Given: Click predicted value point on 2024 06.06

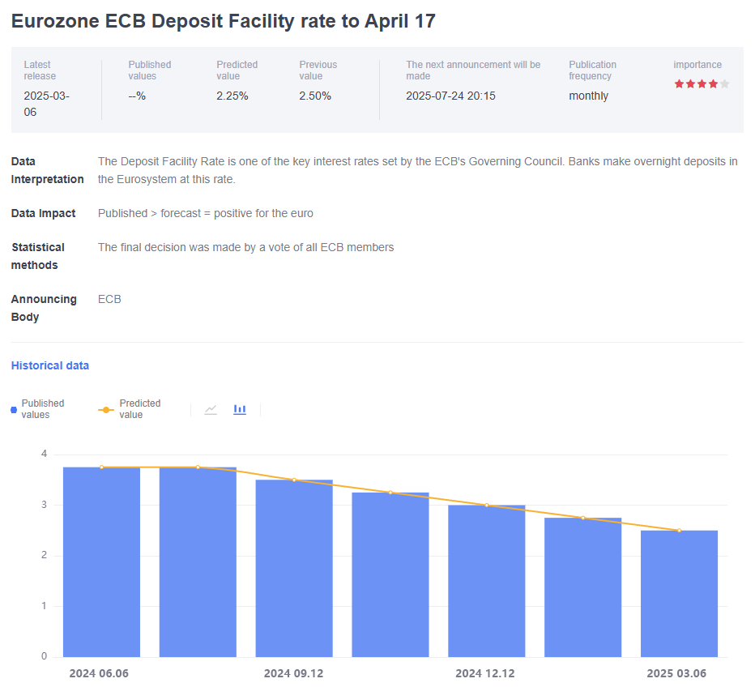Looking at the screenshot, I should tap(101, 467).
